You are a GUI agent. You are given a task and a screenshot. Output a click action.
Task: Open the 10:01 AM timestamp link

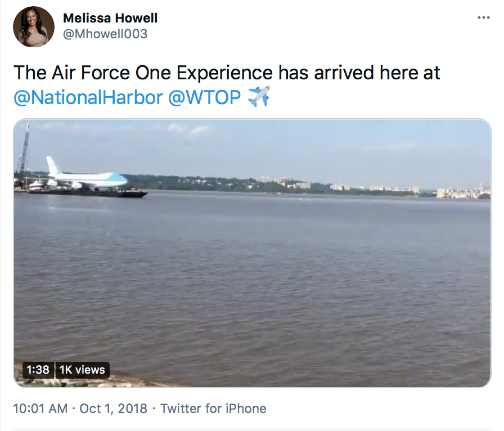(40, 408)
